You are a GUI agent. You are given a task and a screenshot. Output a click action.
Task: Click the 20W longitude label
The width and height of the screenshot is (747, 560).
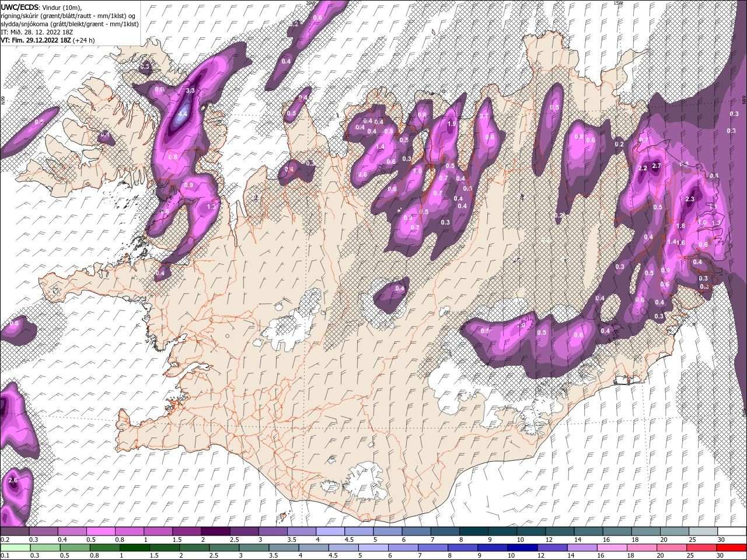point(310,3)
